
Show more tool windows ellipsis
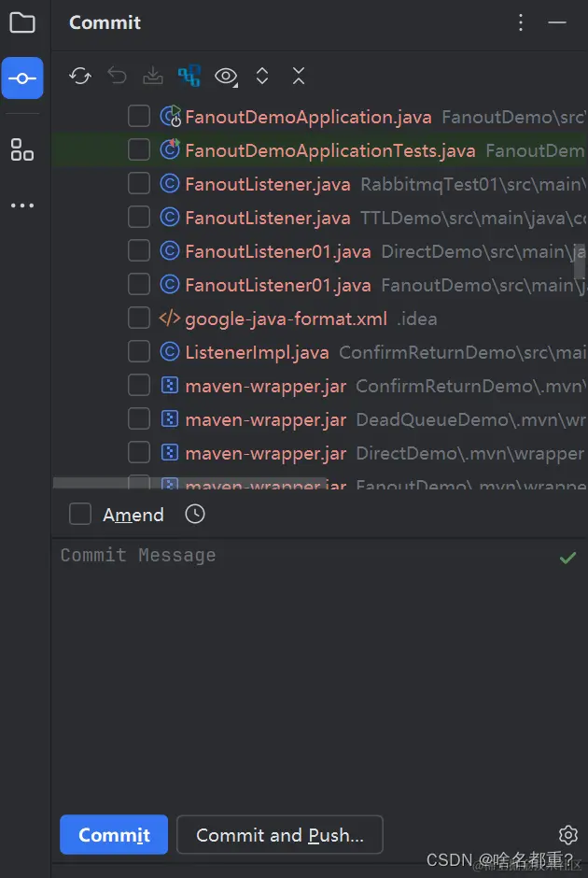(x=22, y=205)
